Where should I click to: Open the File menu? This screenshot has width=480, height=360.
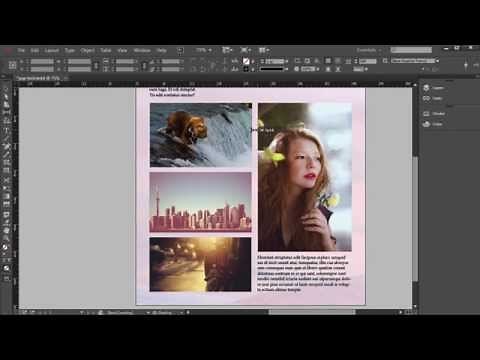coord(21,50)
